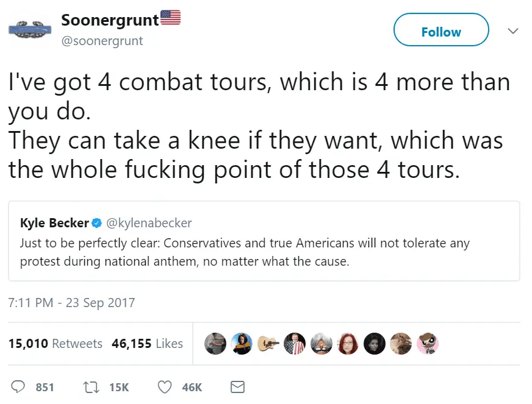Click the American flag shirt avatar
Image resolution: width=532 pixels, height=404 pixels.
[x=296, y=343]
